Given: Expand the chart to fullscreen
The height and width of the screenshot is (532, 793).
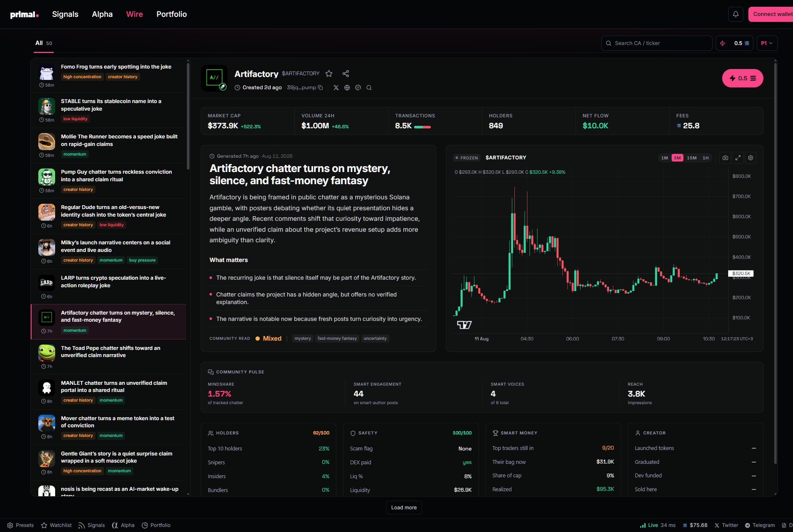Looking at the screenshot, I should 738,158.
